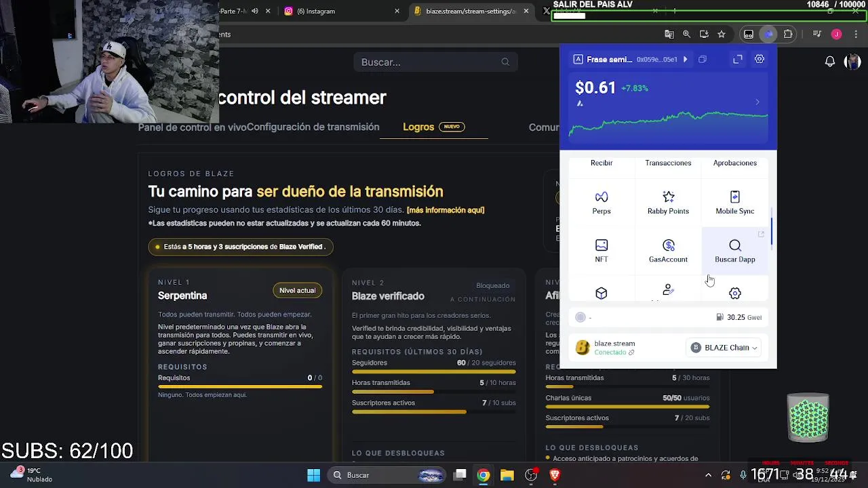
Task: Open Aprobaciones in wallet
Action: click(734, 163)
